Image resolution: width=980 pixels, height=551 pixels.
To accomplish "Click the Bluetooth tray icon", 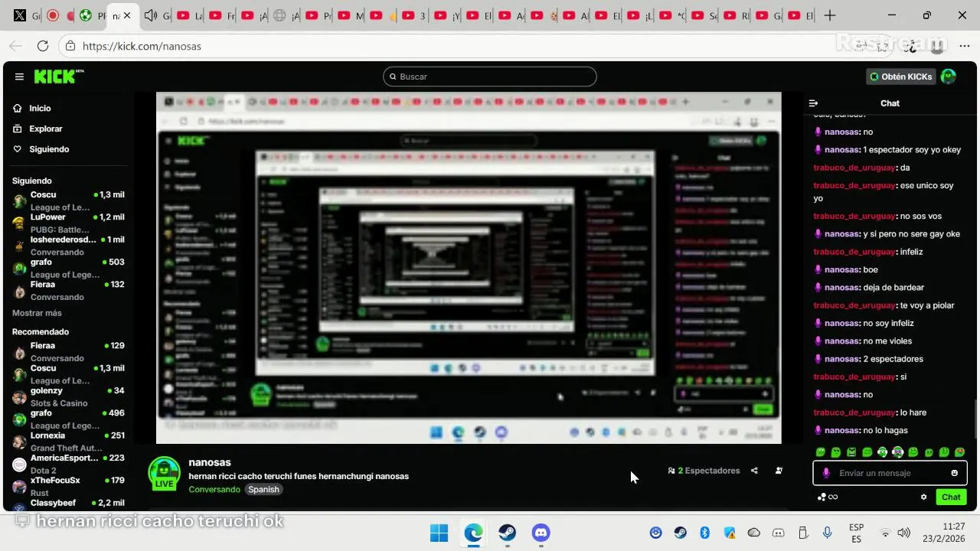I will pos(705,533).
